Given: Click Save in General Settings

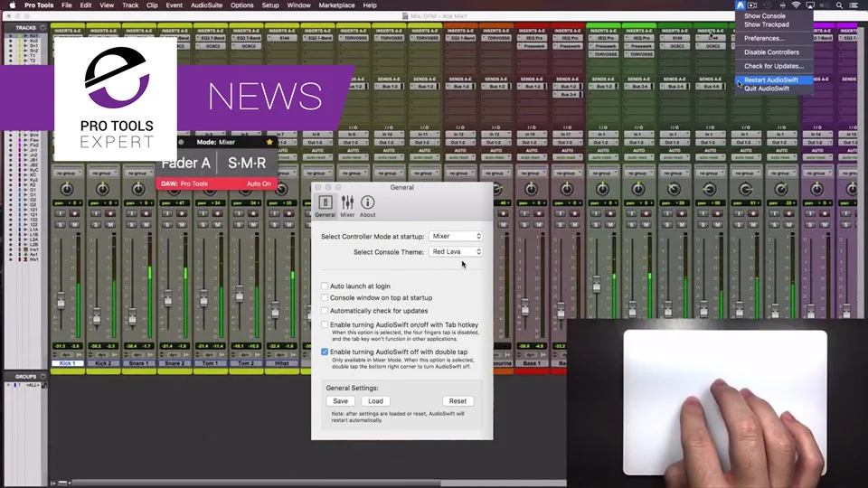Looking at the screenshot, I should pos(341,401).
